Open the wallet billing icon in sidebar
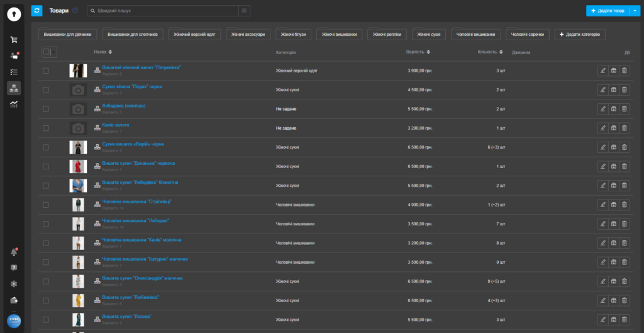Image resolution: width=644 pixels, height=333 pixels. [14, 300]
